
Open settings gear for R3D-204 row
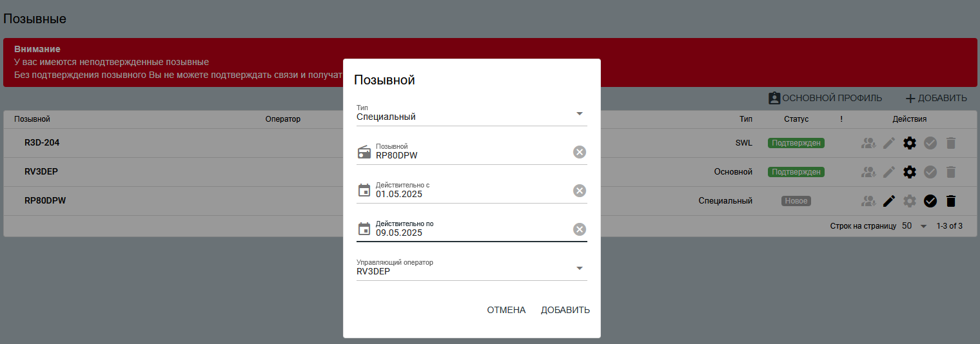coord(910,143)
